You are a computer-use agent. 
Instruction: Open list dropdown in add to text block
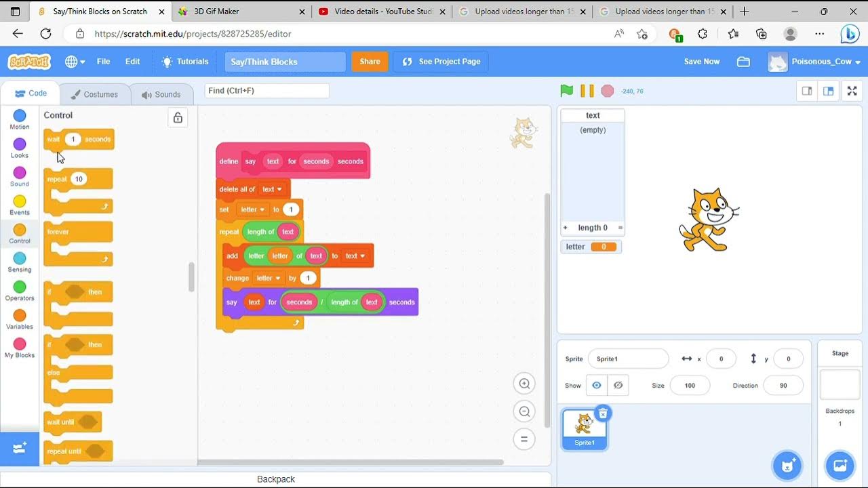tap(355, 256)
